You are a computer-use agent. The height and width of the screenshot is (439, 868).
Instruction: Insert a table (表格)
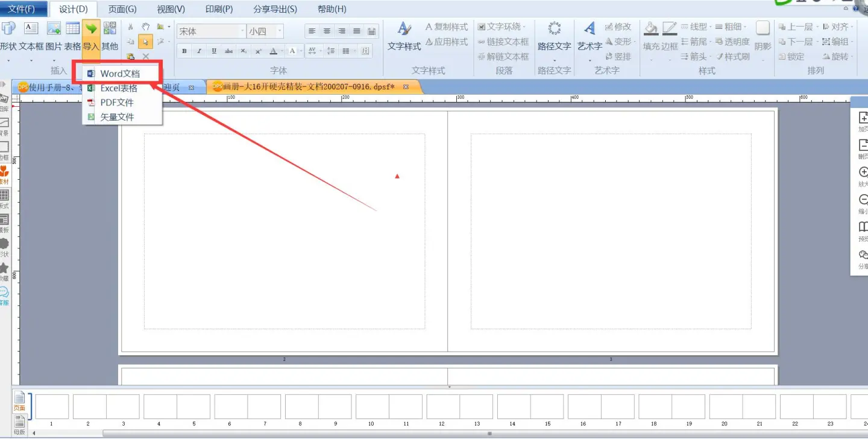pos(72,36)
